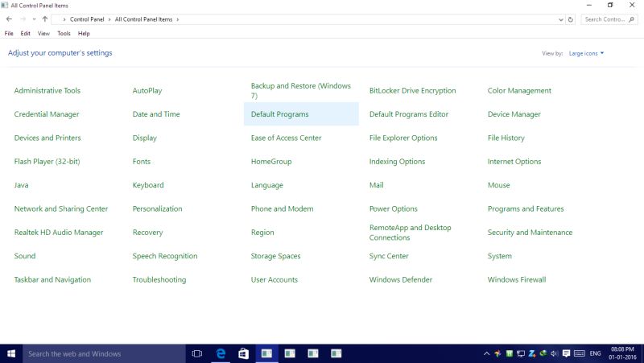The width and height of the screenshot is (644, 363).
Task: Open Devices and Printers
Action: [47, 138]
